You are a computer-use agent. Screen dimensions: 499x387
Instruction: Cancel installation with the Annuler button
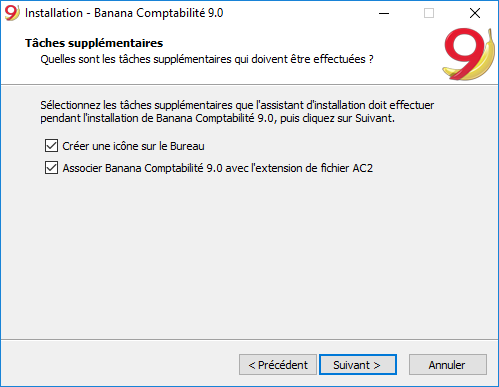(x=448, y=365)
